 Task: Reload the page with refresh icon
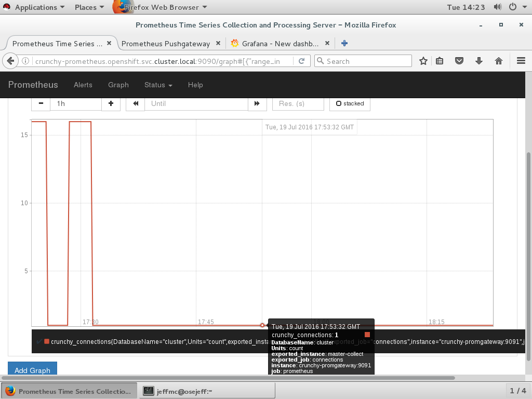pyautogui.click(x=301, y=61)
